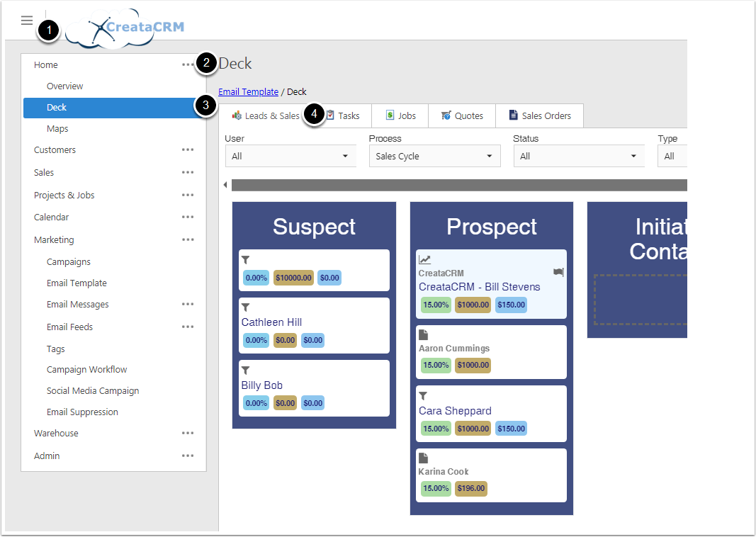
Task: Open the Process dropdown showing Sales Cycle
Action: [x=434, y=156]
